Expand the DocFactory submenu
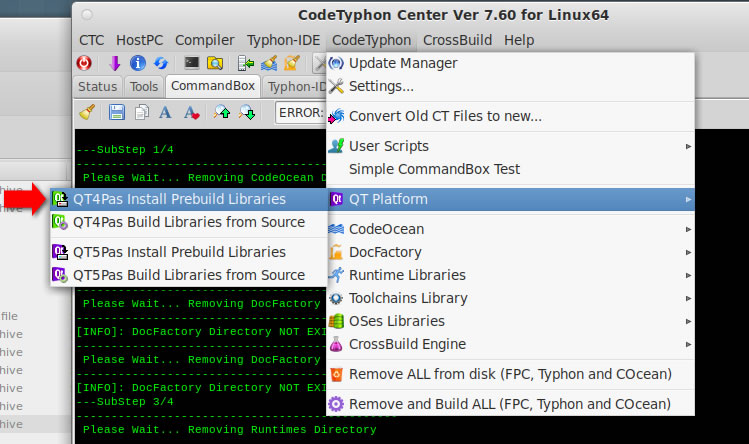 [x=510, y=252]
